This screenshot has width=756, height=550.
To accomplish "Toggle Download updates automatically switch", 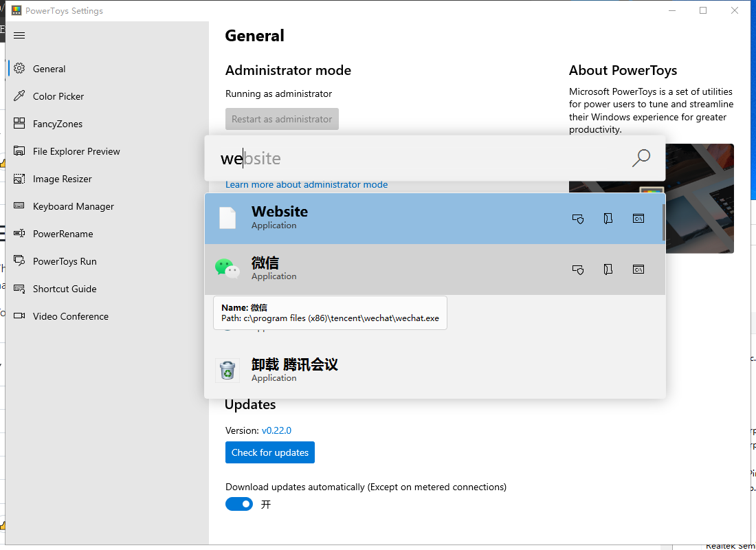I will point(239,504).
